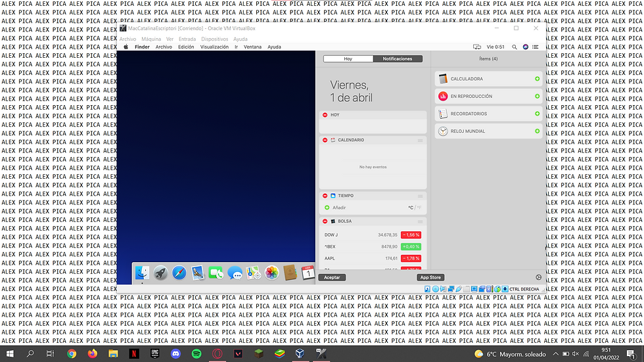Toggle AAPL change badge
This screenshot has height=362, width=644.
click(411, 259)
